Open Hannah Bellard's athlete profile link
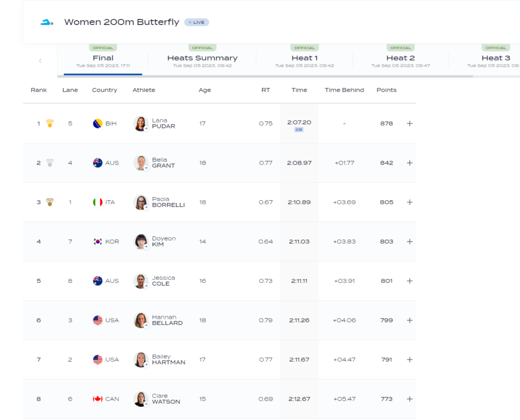520x420 pixels. click(x=167, y=320)
